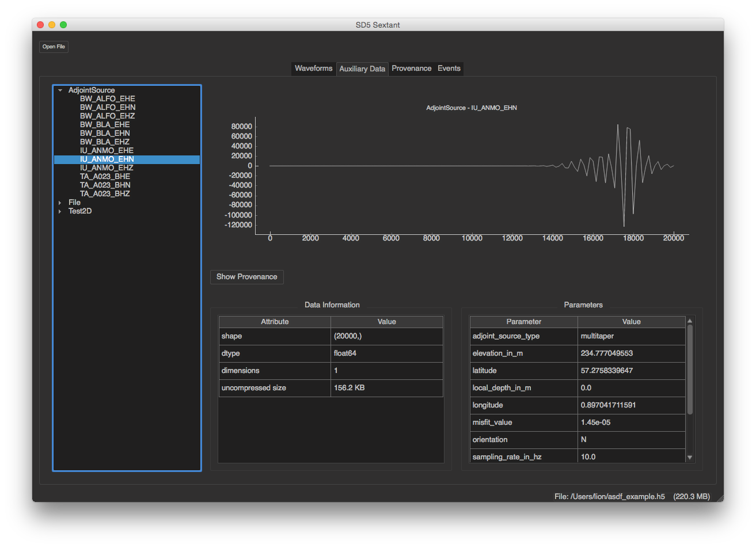Screen dimensions: 756x548
Task: Pick TA_A023_BHN from the list
Action: [105, 185]
